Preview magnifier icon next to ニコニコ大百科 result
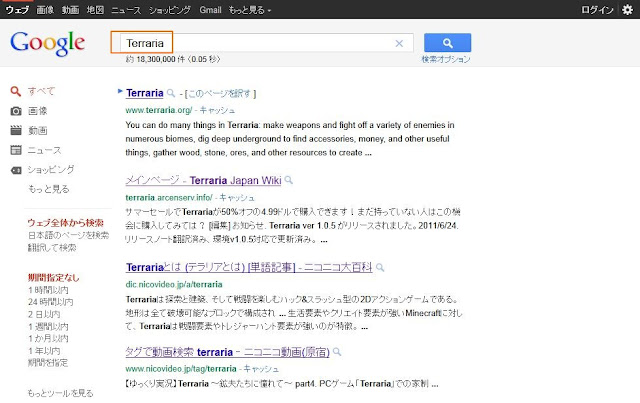 click(380, 267)
